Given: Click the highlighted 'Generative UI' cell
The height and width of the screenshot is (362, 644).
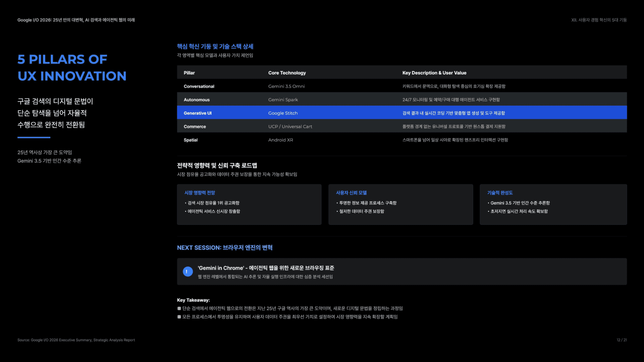Looking at the screenshot, I should [x=198, y=113].
